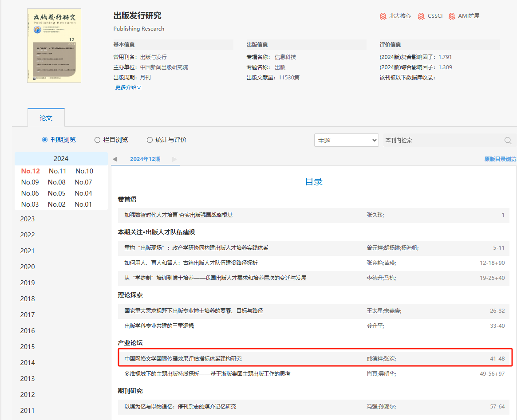
Task: Expand the 2023 year in sidebar
Action: click(x=28, y=219)
